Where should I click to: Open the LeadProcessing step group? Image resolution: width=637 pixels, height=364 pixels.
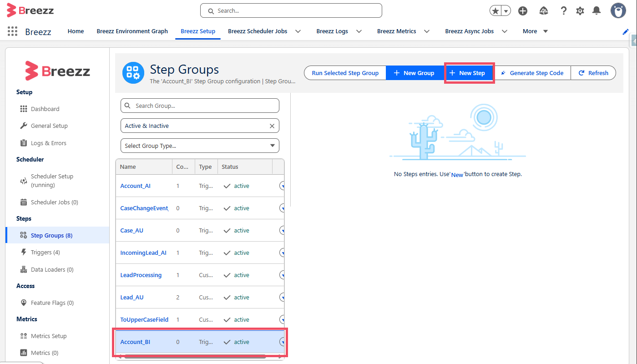141,275
